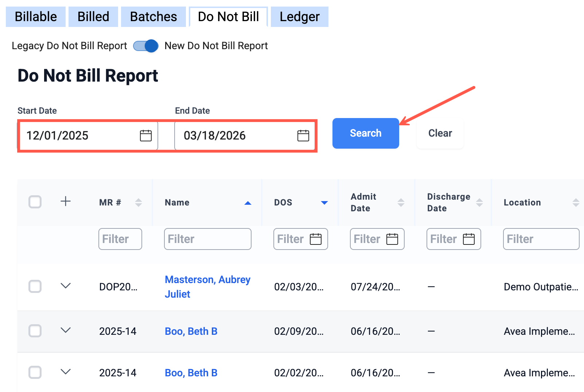Click the Name column filter field
Viewport: 584px width, 392px height.
click(x=207, y=239)
